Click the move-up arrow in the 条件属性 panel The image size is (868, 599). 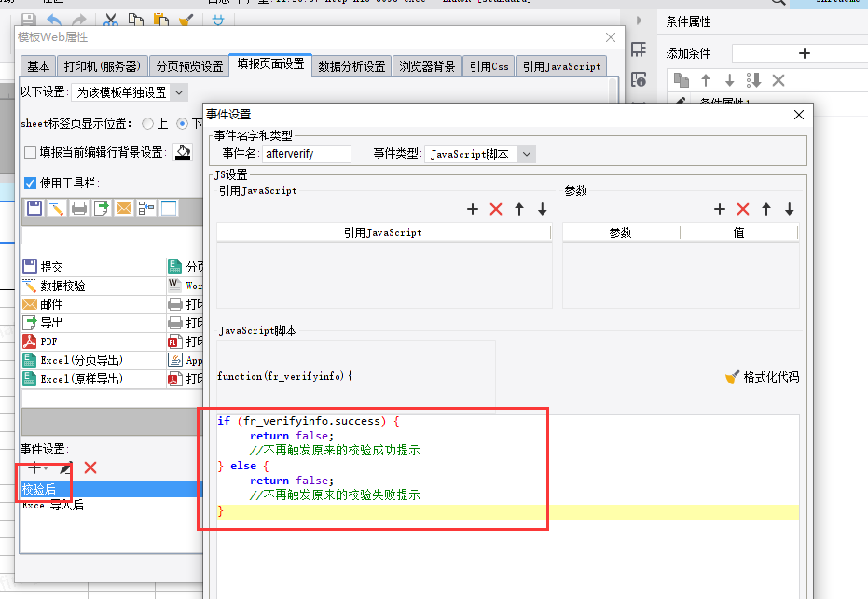(706, 80)
